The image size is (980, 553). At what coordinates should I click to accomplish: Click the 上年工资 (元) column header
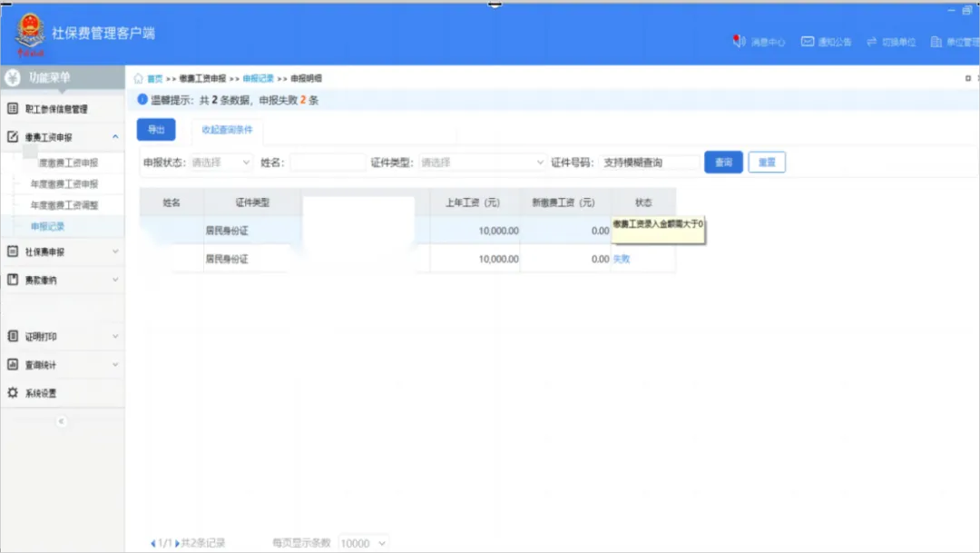tap(473, 202)
